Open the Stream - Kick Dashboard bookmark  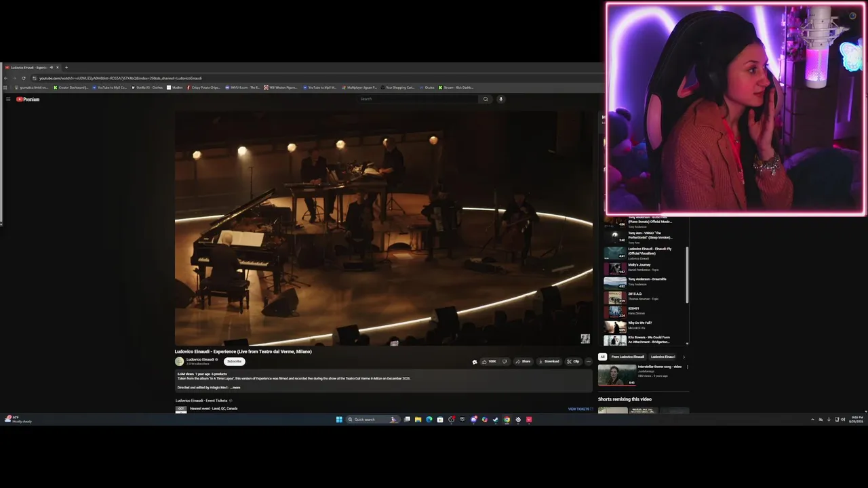pyautogui.click(x=456, y=87)
